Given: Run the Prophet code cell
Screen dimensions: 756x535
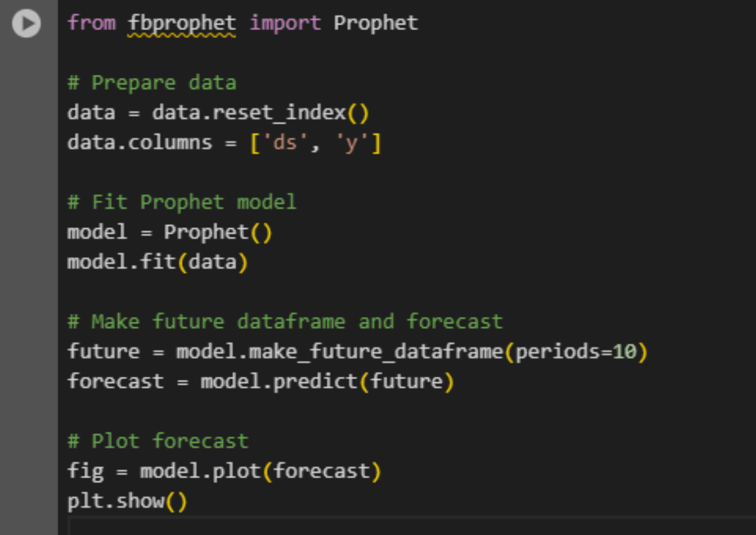Looking at the screenshot, I should click(27, 23).
